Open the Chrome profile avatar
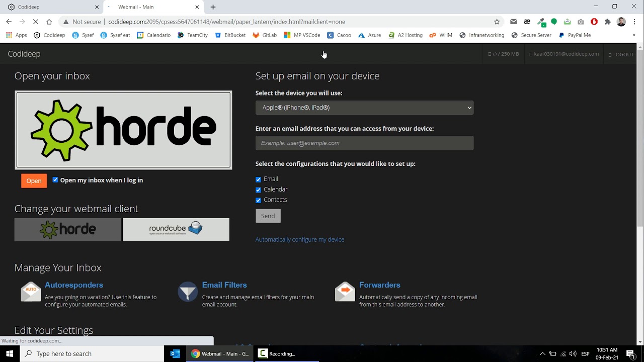The height and width of the screenshot is (362, 644). click(621, 22)
